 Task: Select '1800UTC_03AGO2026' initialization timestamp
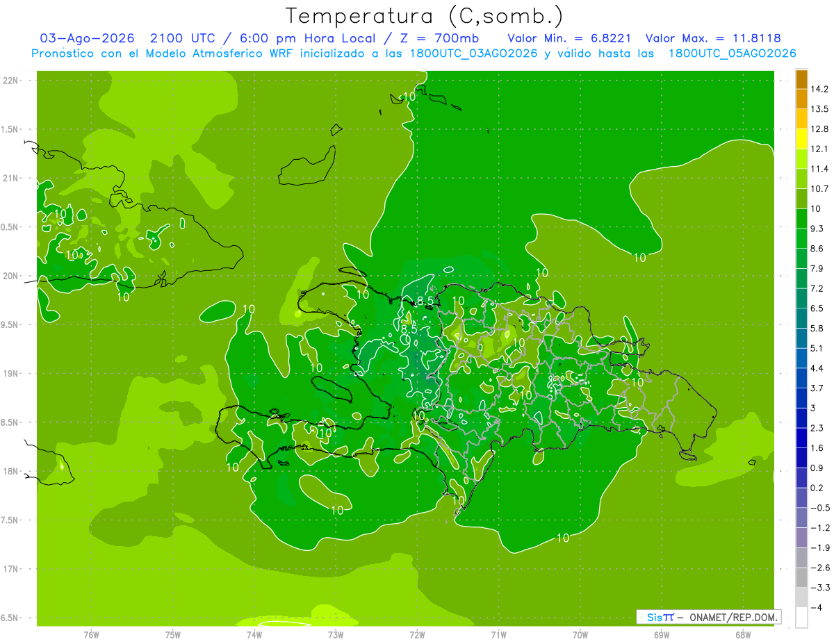coord(474,53)
